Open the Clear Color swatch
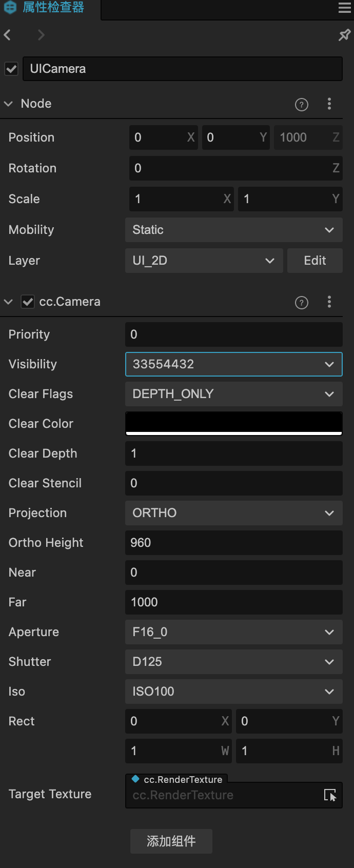Screen dimensions: 354x868 coord(233,424)
